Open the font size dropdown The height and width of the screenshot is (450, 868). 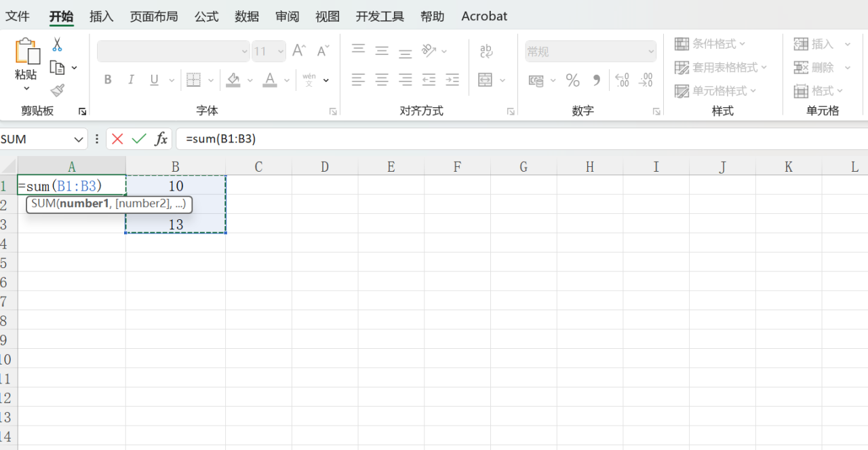point(281,52)
